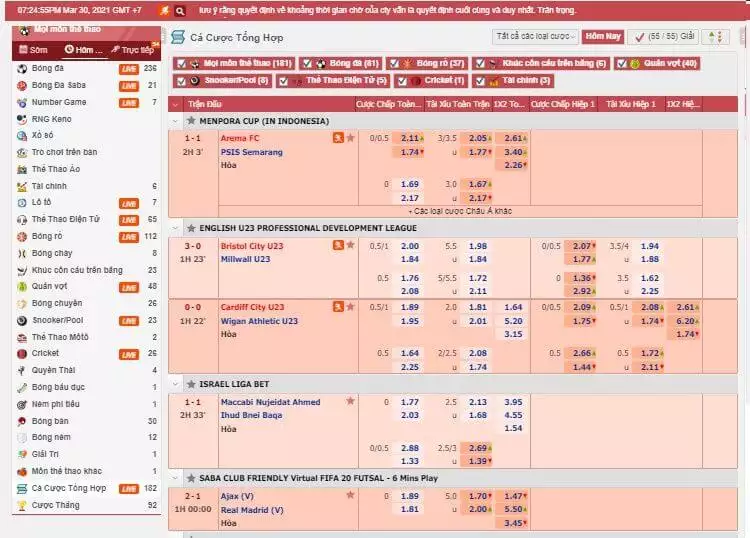Toggle Cricket (1) filter checkbox
This screenshot has height=538, width=750.
[402, 81]
